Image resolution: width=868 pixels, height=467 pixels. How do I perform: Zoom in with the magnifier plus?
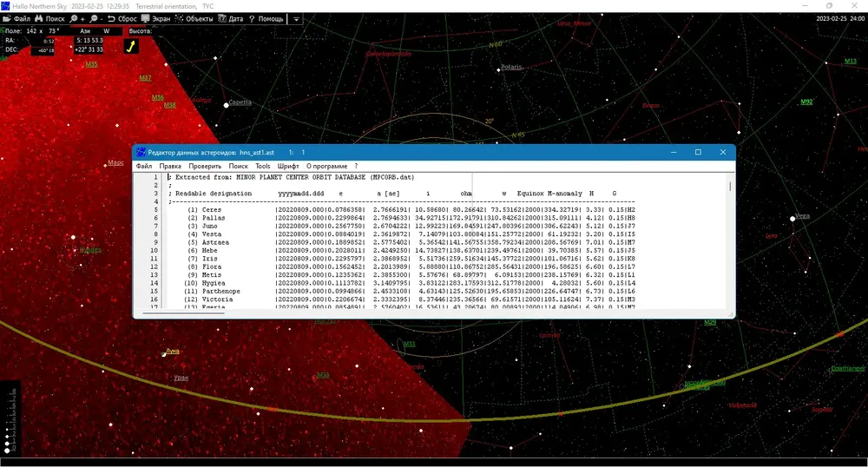[x=77, y=19]
